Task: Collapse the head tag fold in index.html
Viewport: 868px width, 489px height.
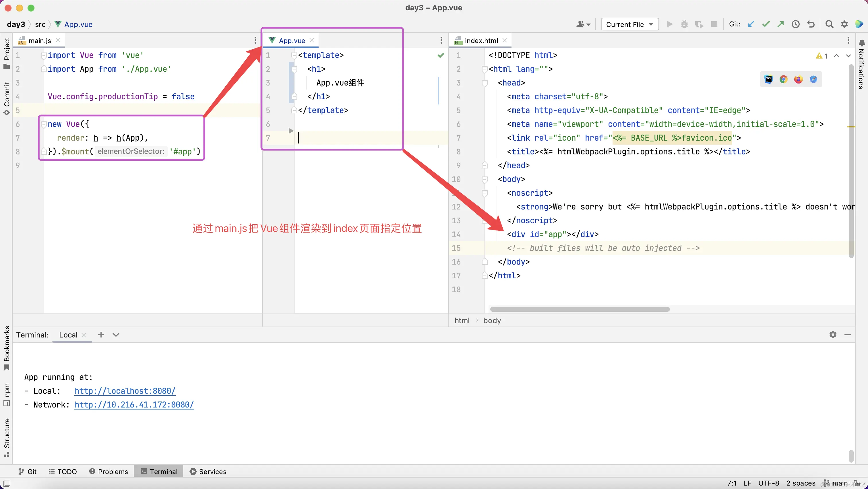Action: [485, 83]
